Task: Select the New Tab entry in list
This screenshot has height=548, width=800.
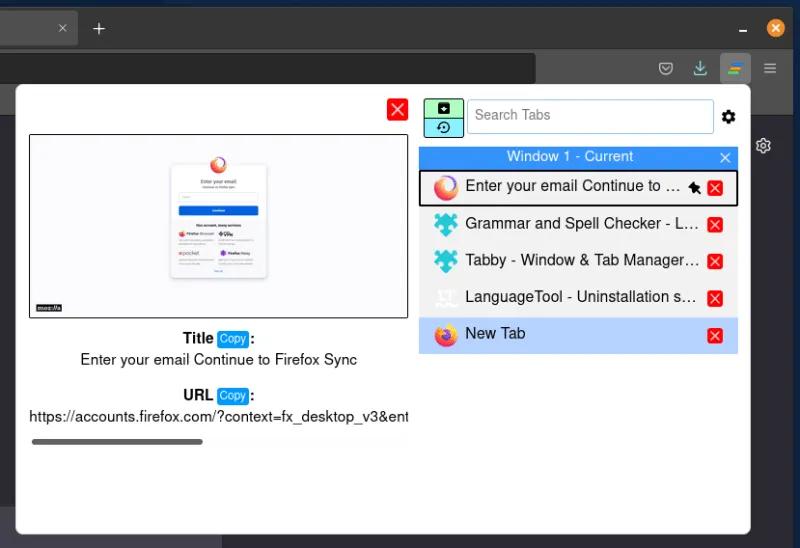Action: [560, 335]
